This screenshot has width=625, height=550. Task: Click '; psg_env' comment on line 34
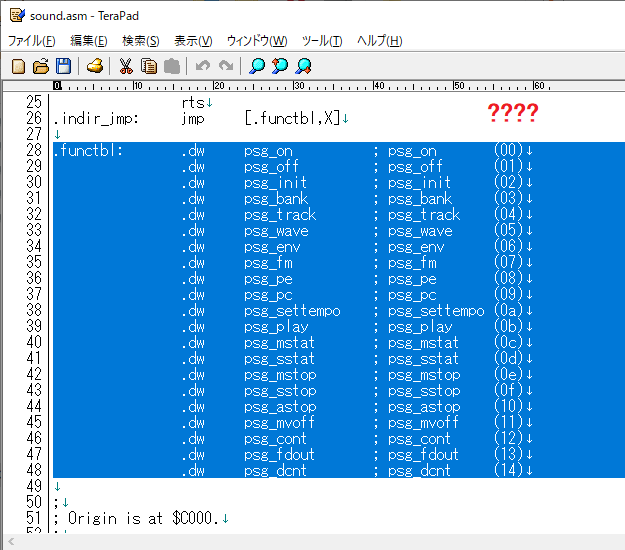click(409, 248)
